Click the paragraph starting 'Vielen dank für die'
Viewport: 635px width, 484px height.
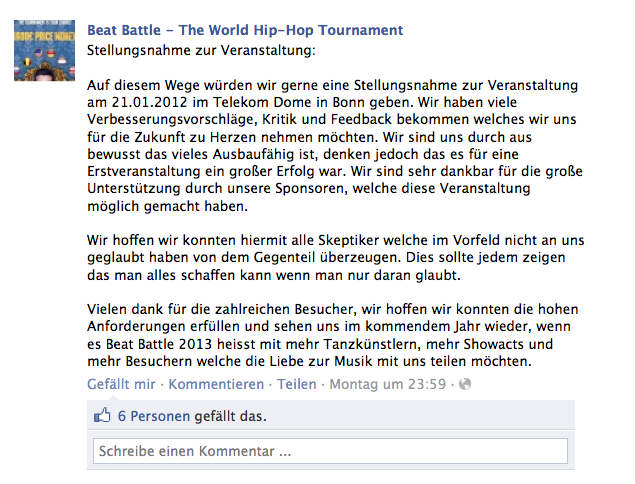(x=332, y=335)
